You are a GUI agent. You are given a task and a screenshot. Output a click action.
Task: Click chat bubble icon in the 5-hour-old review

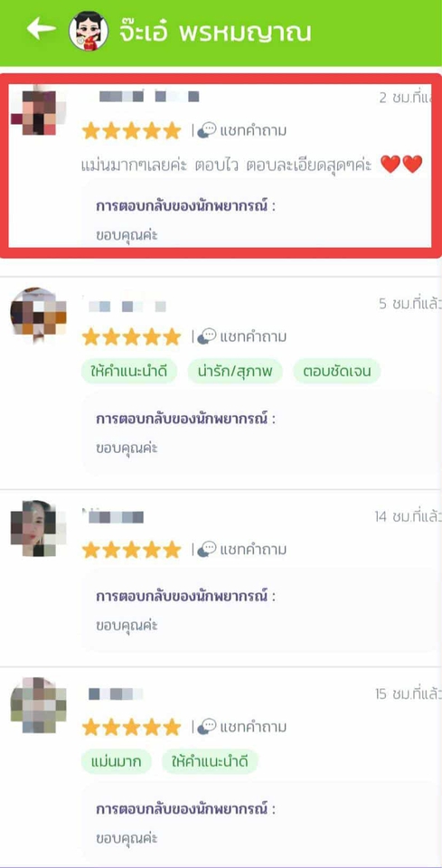point(207,336)
